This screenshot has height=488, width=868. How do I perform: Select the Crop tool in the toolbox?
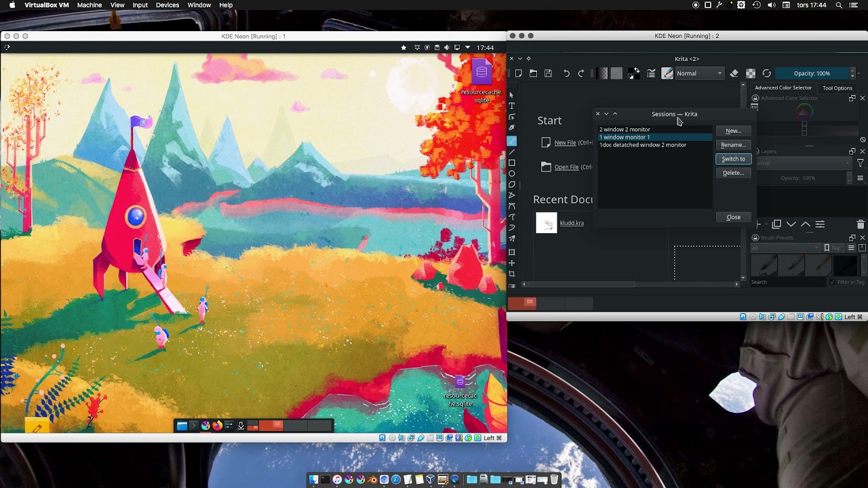coord(512,274)
